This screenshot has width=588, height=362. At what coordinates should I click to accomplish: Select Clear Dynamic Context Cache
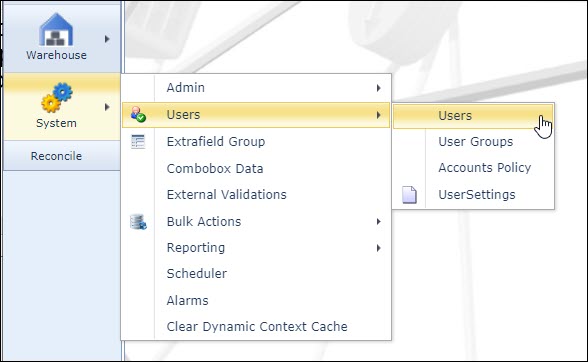tap(256, 326)
